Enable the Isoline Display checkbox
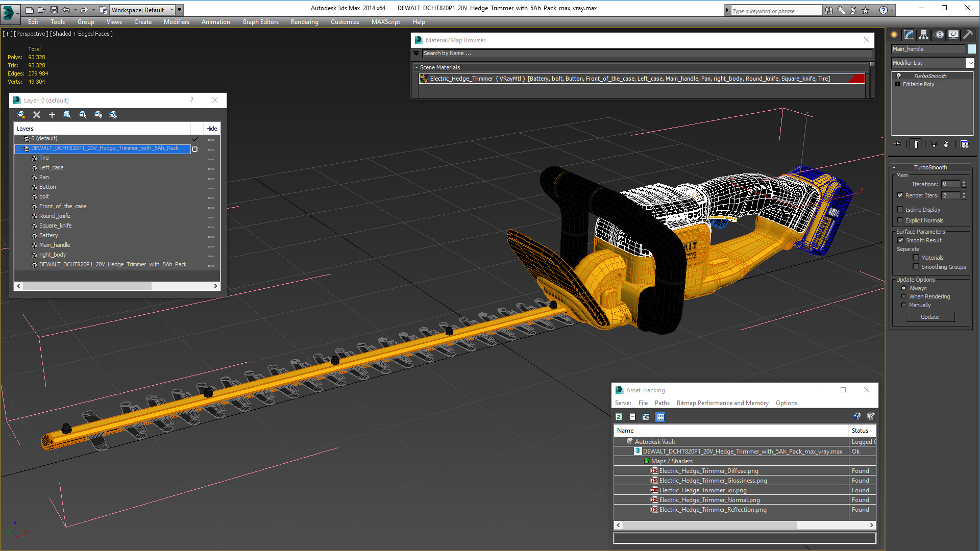The height and width of the screenshot is (551, 980). [x=900, y=210]
